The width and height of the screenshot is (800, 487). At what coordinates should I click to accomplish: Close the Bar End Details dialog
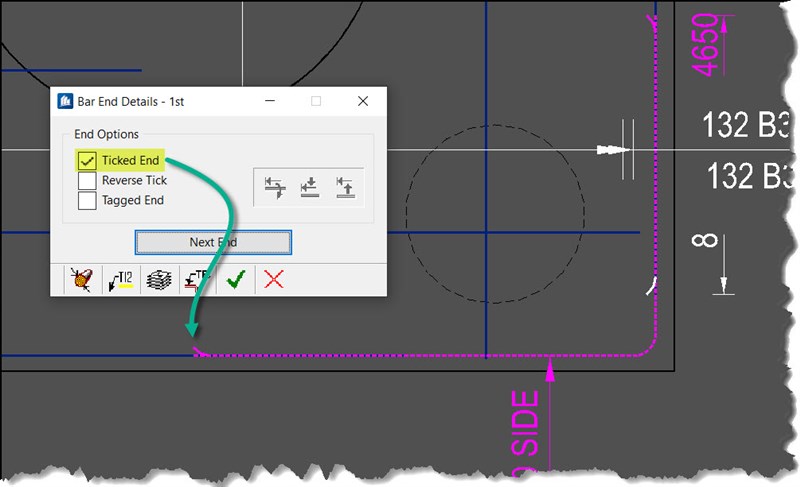click(363, 101)
